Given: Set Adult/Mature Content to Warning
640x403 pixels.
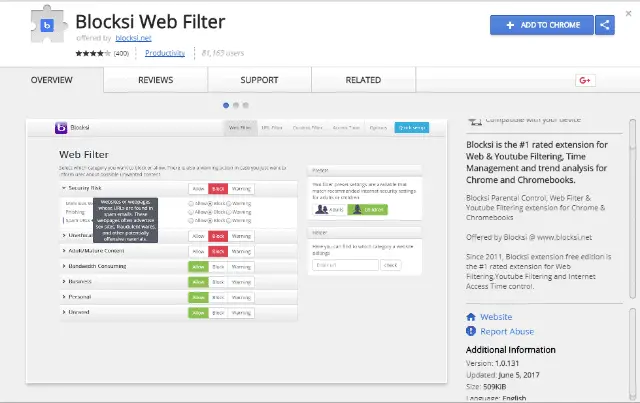Looking at the screenshot, I should click(241, 252).
